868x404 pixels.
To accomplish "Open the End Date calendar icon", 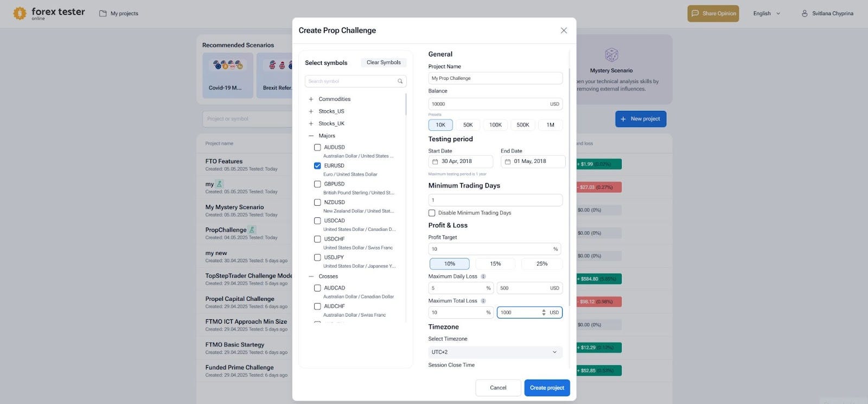I will [x=508, y=162].
